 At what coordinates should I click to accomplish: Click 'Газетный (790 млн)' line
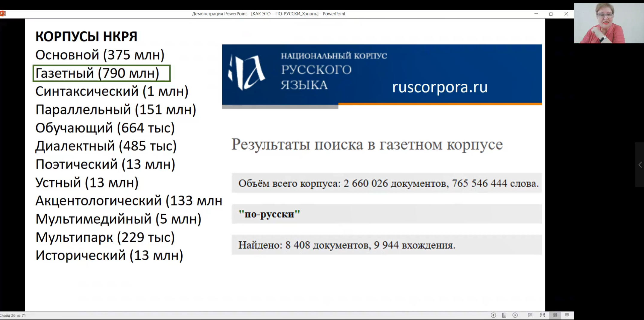(101, 73)
